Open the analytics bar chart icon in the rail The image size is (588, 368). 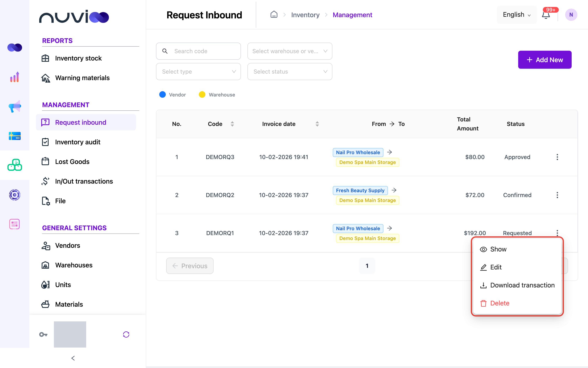(14, 77)
